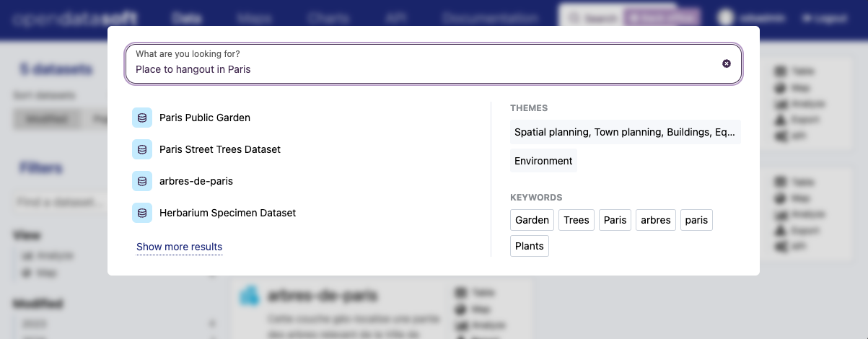Select the Environment theme tag
Image resolution: width=868 pixels, height=339 pixels.
click(543, 161)
